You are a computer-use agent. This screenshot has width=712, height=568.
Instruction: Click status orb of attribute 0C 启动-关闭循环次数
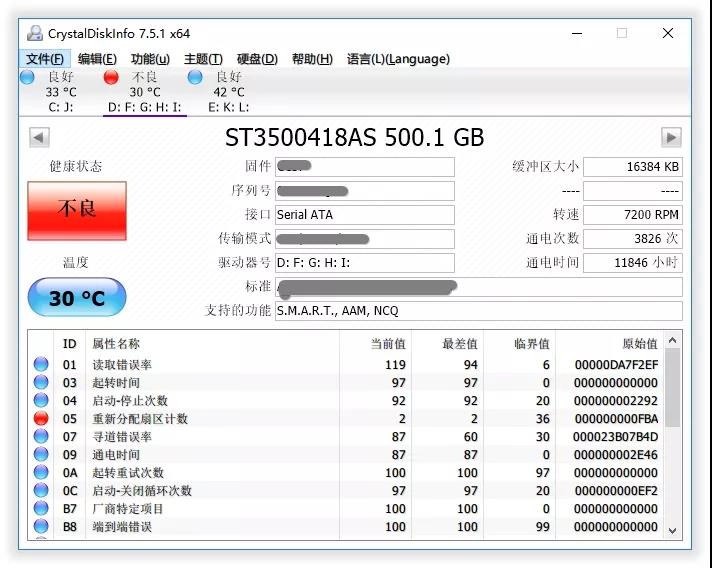coord(41,490)
